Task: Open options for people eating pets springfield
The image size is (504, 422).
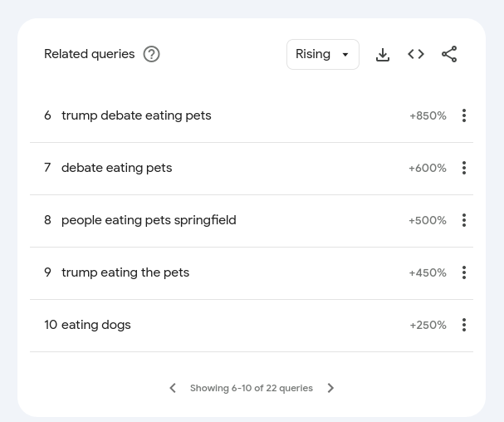Action: tap(464, 220)
